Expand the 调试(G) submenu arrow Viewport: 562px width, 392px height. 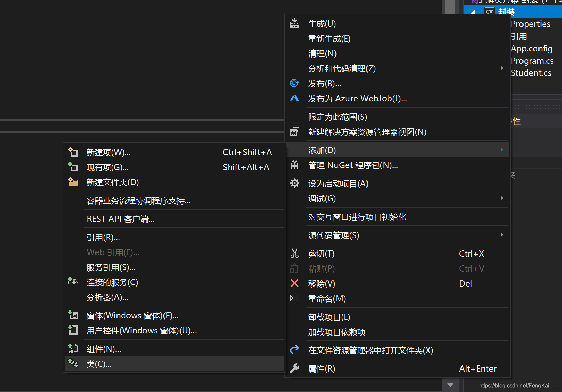[502, 198]
